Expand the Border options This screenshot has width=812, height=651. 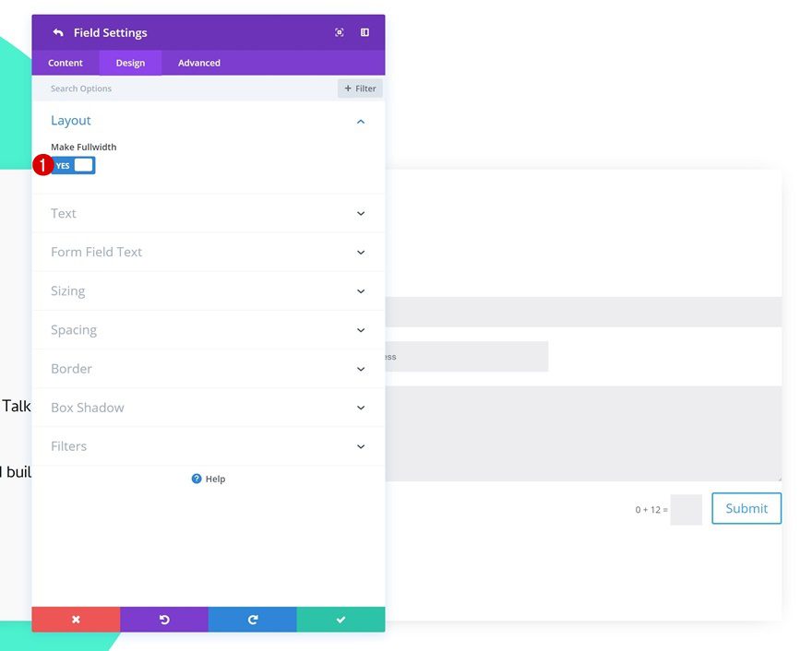(x=360, y=368)
